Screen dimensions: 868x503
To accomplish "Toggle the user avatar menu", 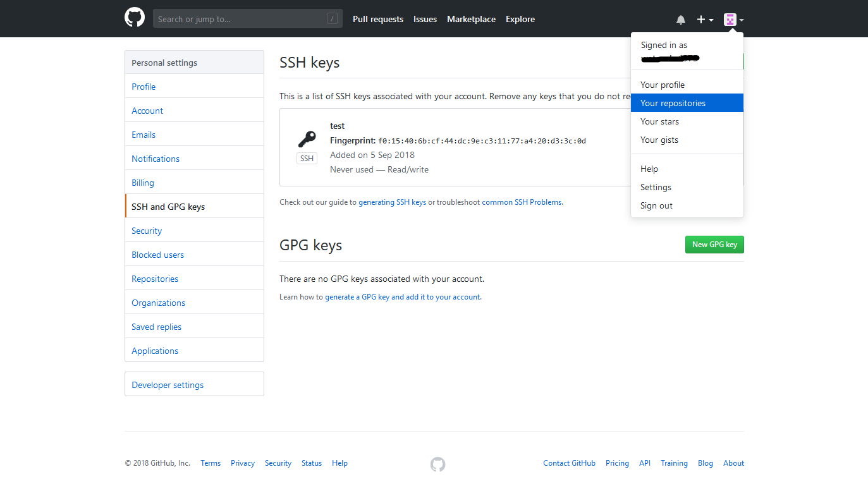I will (733, 20).
